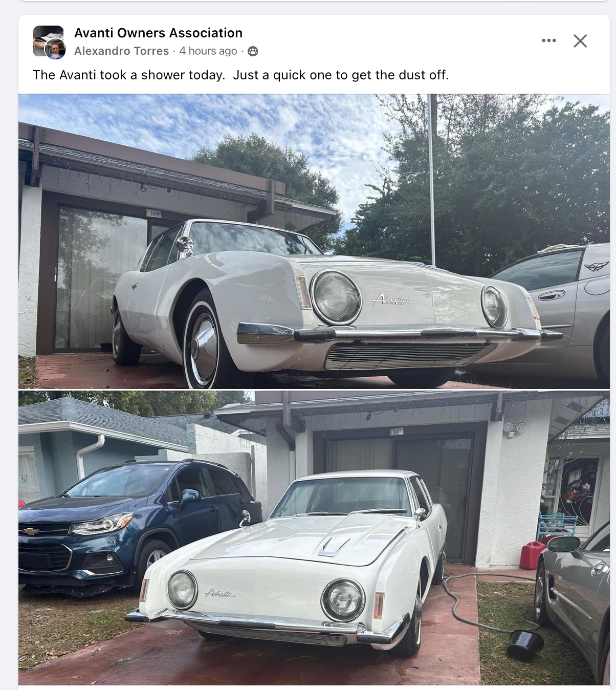616x690 pixels.
Task: Click the public group audience icon
Action: [x=253, y=51]
